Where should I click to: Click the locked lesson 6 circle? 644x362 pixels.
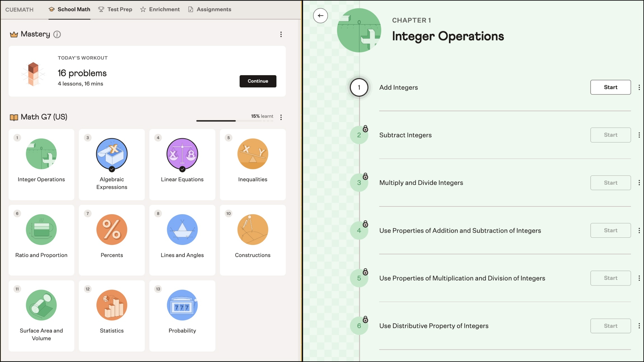click(359, 326)
